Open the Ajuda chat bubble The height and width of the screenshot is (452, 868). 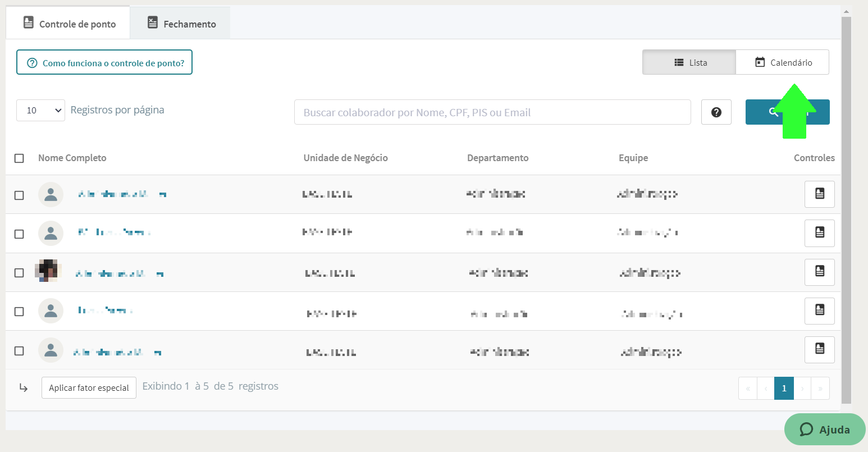click(x=825, y=430)
